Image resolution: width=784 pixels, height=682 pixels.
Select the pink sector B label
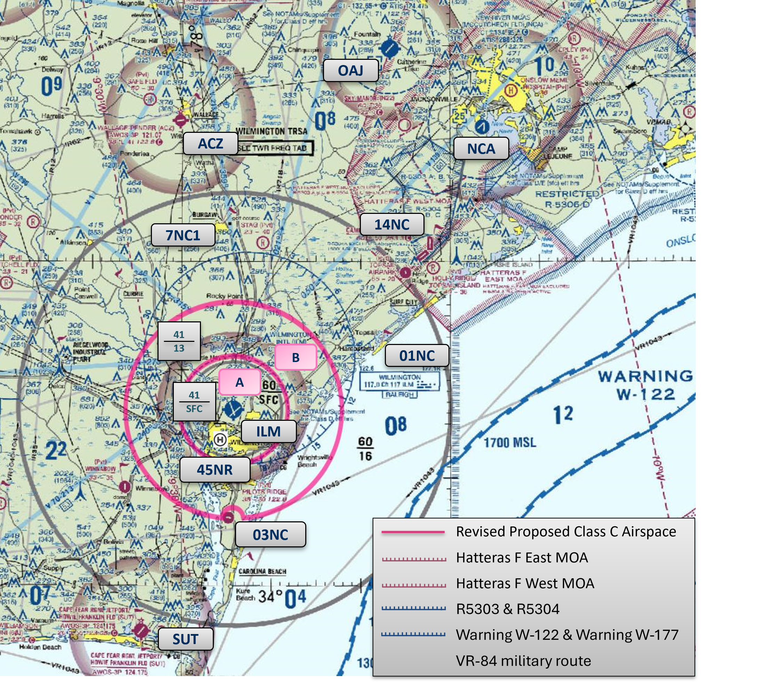(296, 358)
